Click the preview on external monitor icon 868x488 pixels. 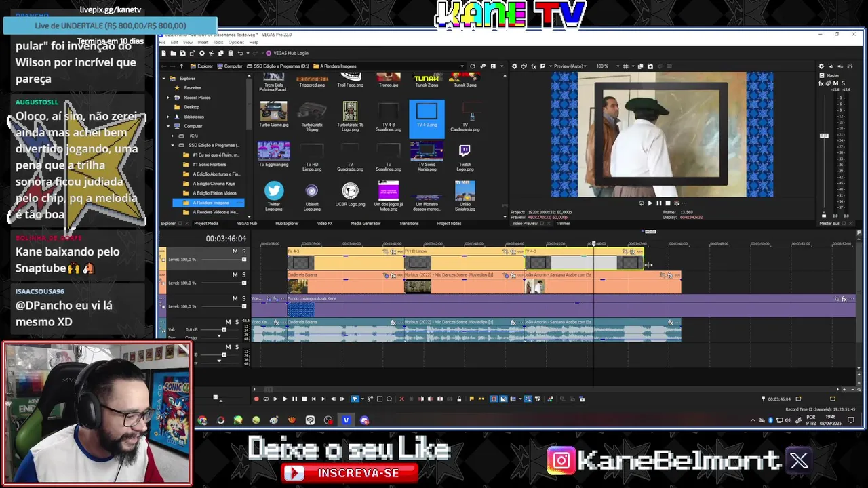(524, 66)
